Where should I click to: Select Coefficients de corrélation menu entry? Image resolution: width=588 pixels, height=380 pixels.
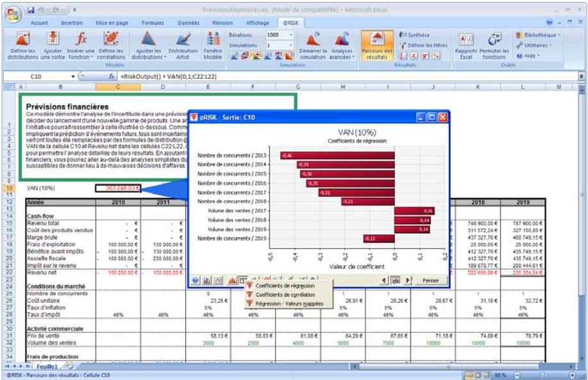tap(283, 294)
